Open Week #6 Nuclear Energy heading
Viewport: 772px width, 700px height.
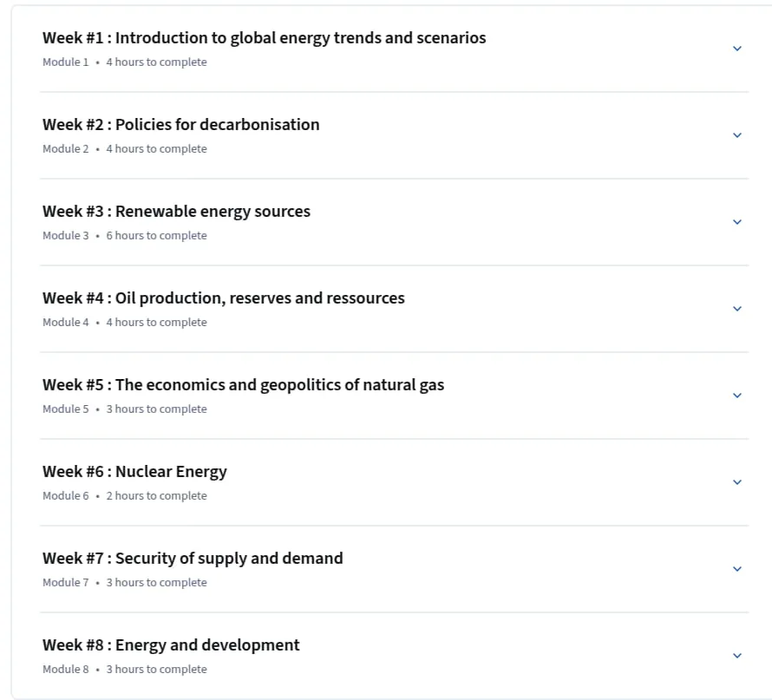(x=134, y=472)
